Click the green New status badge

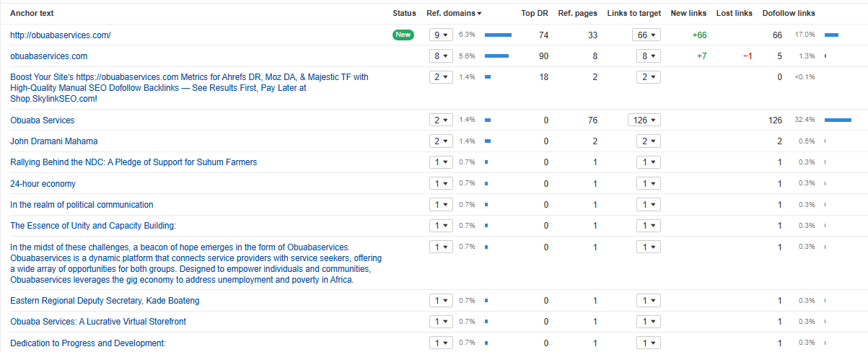click(403, 35)
